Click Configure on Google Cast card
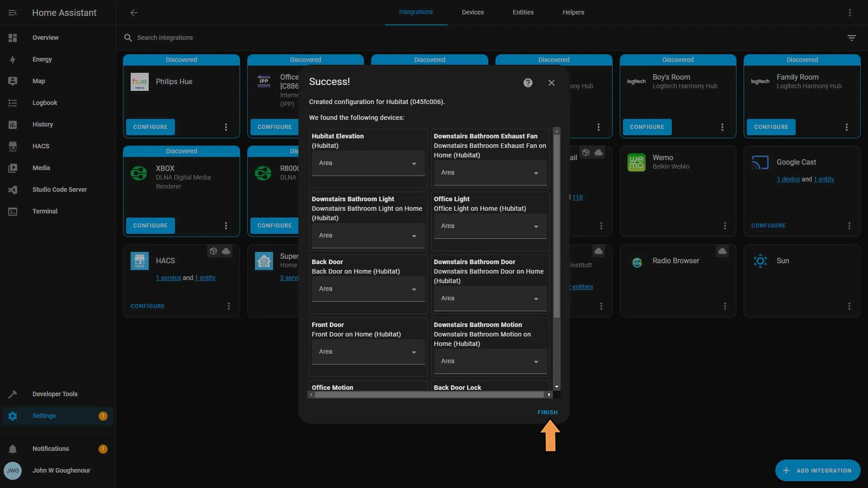 (768, 226)
